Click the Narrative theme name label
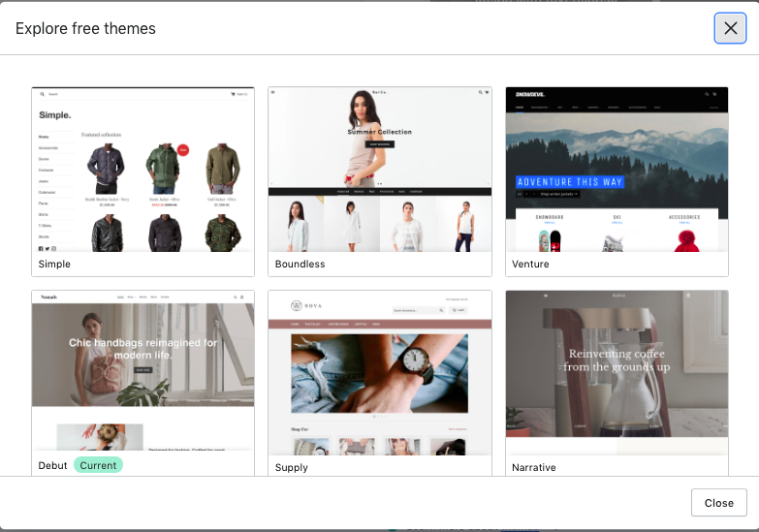This screenshot has height=532, width=759. pyautogui.click(x=534, y=468)
